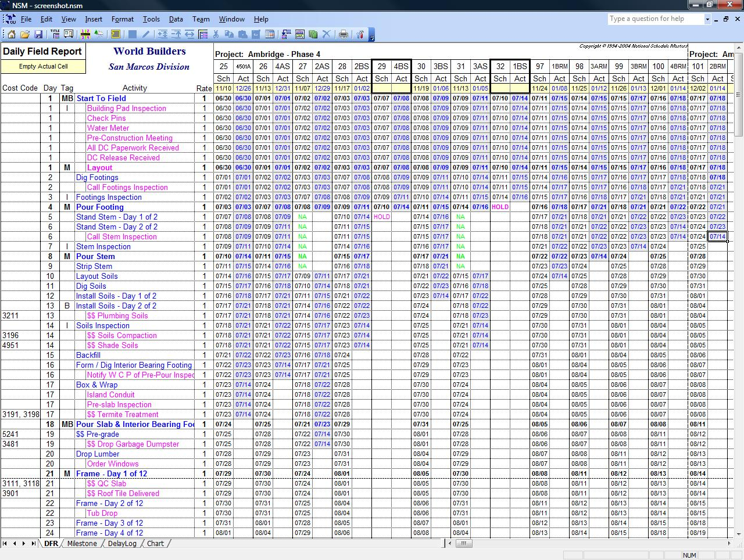This screenshot has width=744, height=560.
Task: Click the scissors Cut icon
Action: point(216,34)
